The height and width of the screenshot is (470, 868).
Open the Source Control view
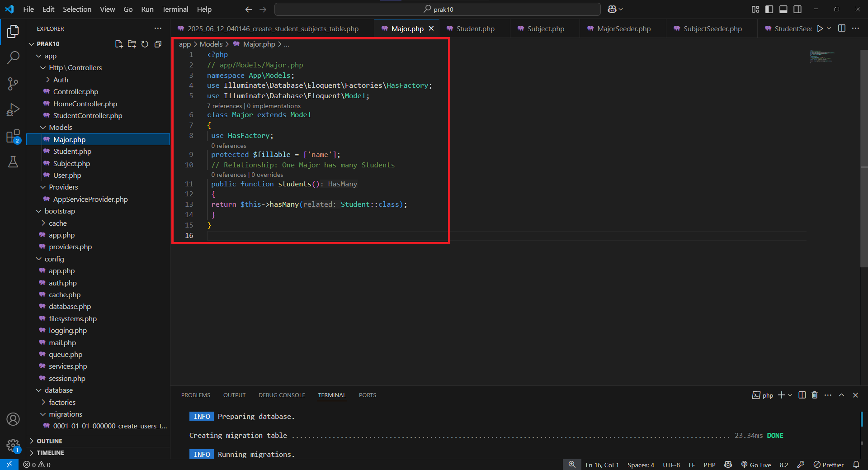pyautogui.click(x=13, y=84)
